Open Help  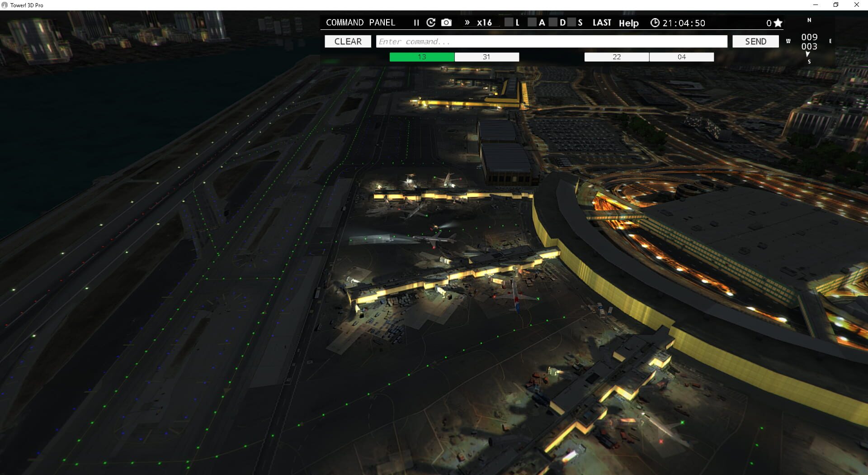click(x=628, y=23)
